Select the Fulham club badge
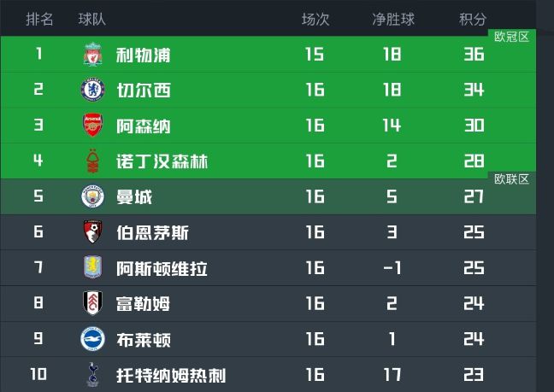 pyautogui.click(x=93, y=303)
